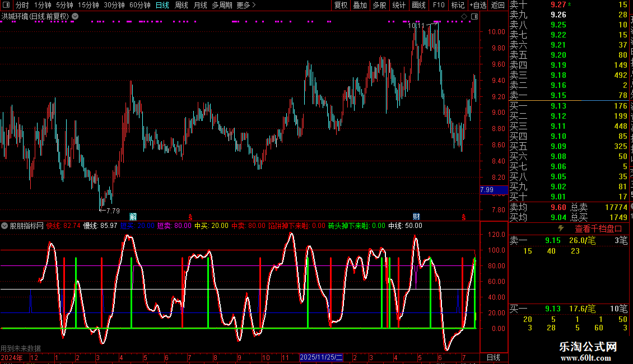The width and height of the screenshot is (633, 364).
Task: Click the 短买: 20.00 indicator label
Action: [x=137, y=226]
